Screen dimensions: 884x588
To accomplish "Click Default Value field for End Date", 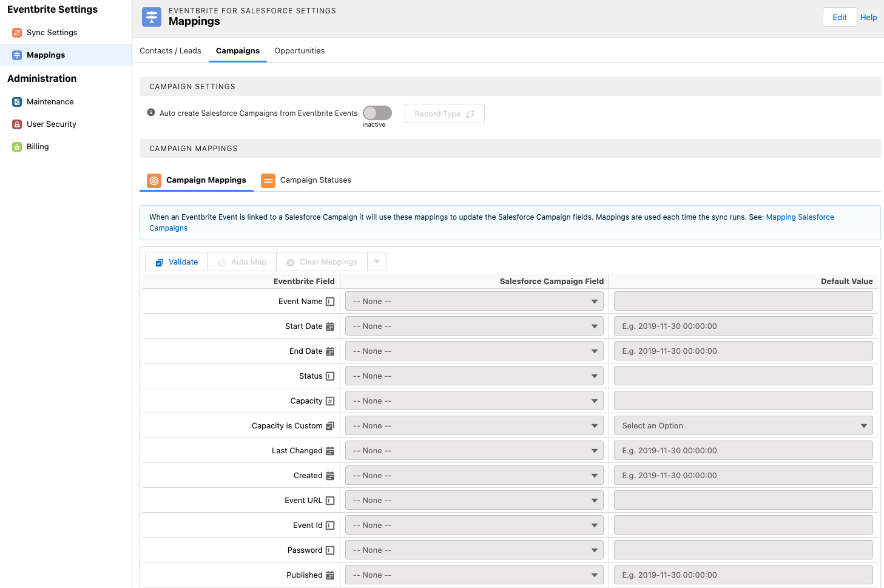I will tap(743, 351).
